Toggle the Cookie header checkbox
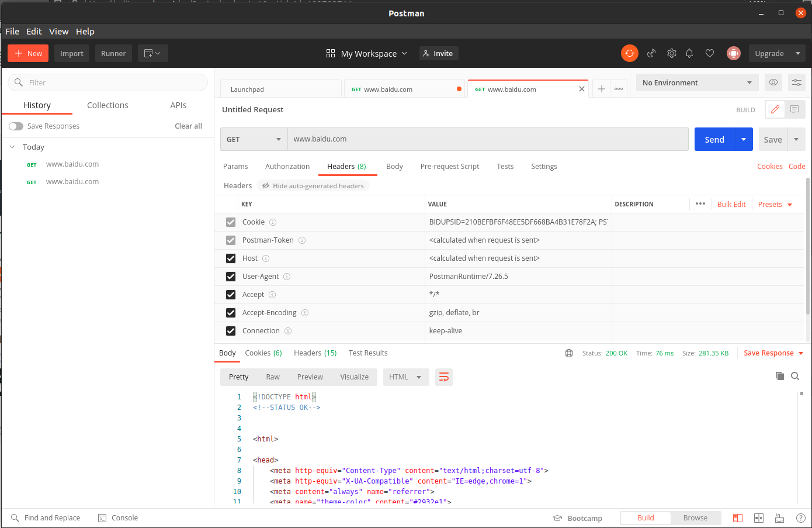 pyautogui.click(x=231, y=222)
